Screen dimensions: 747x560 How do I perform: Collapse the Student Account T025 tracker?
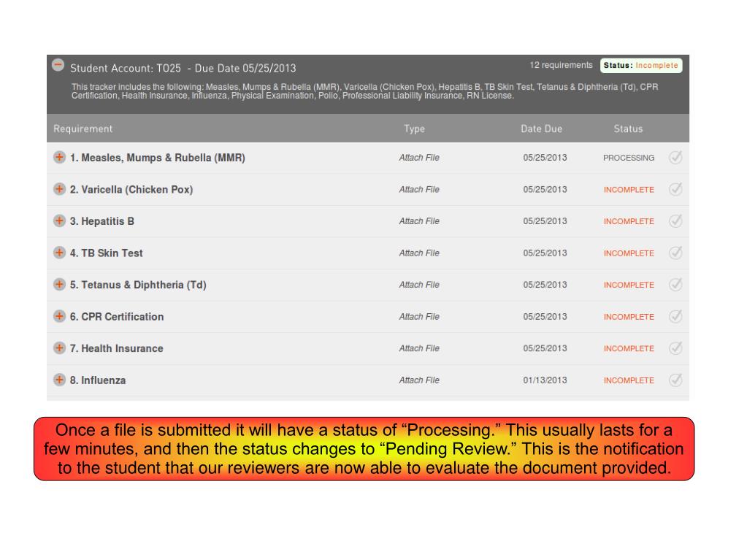click(58, 65)
